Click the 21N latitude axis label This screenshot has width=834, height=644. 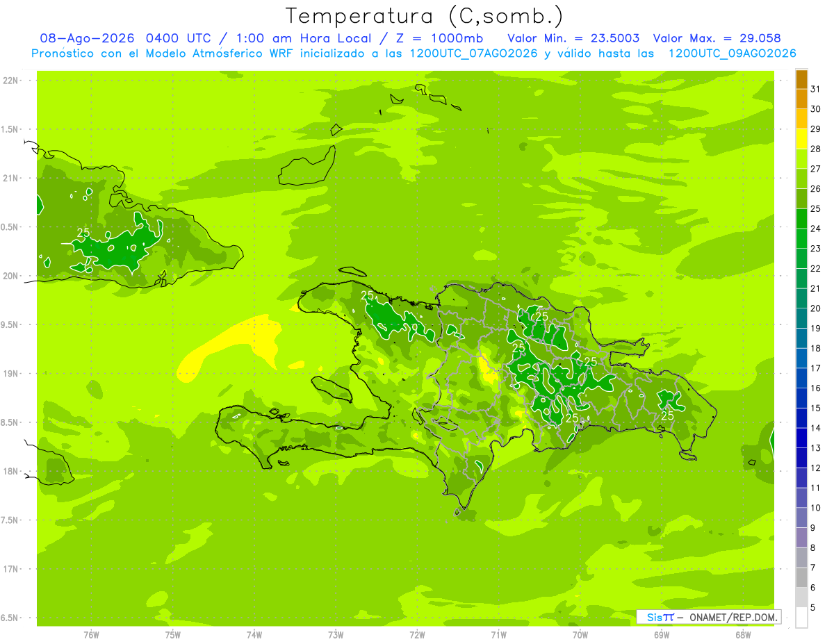tap(10, 178)
